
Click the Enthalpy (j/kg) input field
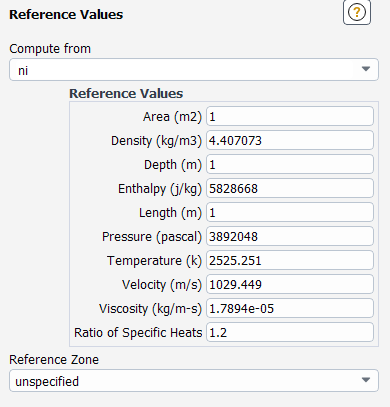290,188
